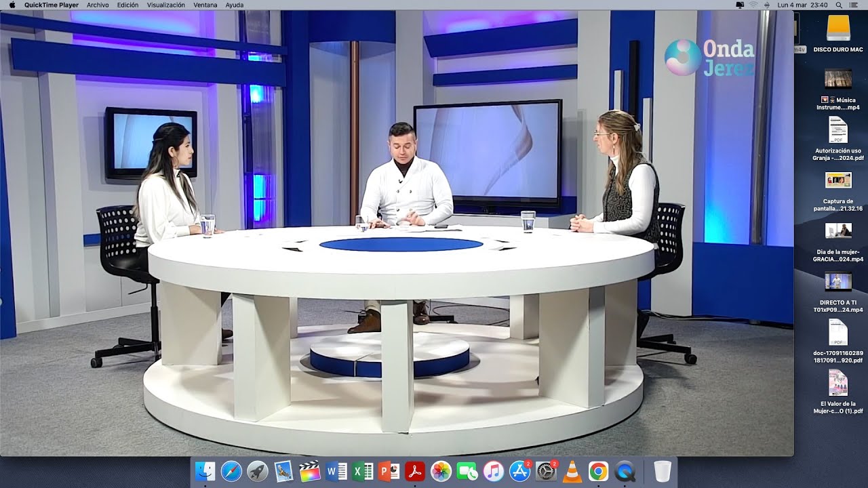Open the Photos app in Dock
This screenshot has height=488, width=868.
point(441,471)
